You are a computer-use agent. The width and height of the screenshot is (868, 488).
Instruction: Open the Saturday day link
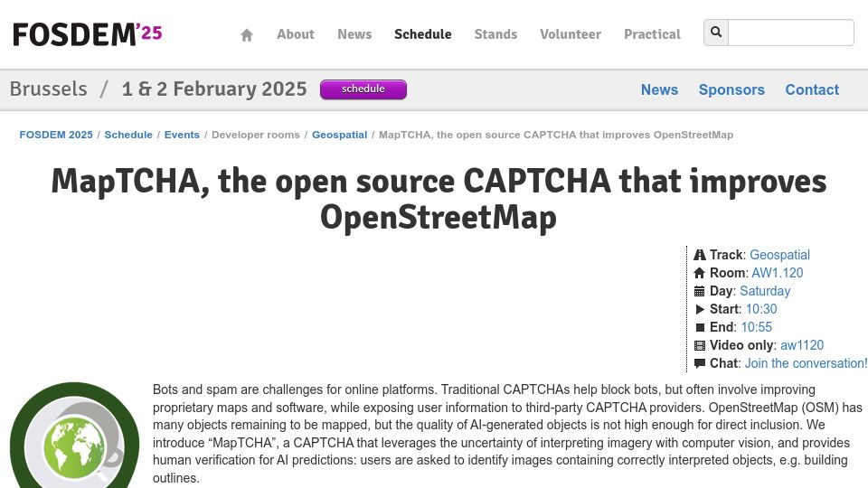(765, 291)
